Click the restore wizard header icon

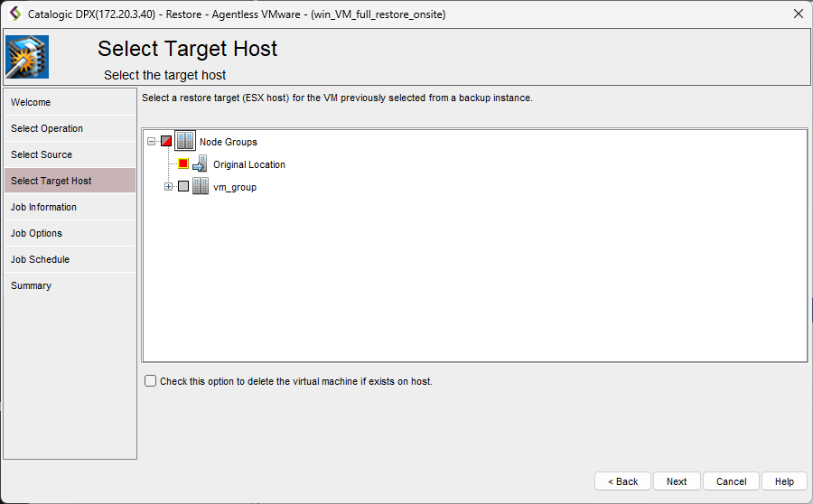click(27, 57)
